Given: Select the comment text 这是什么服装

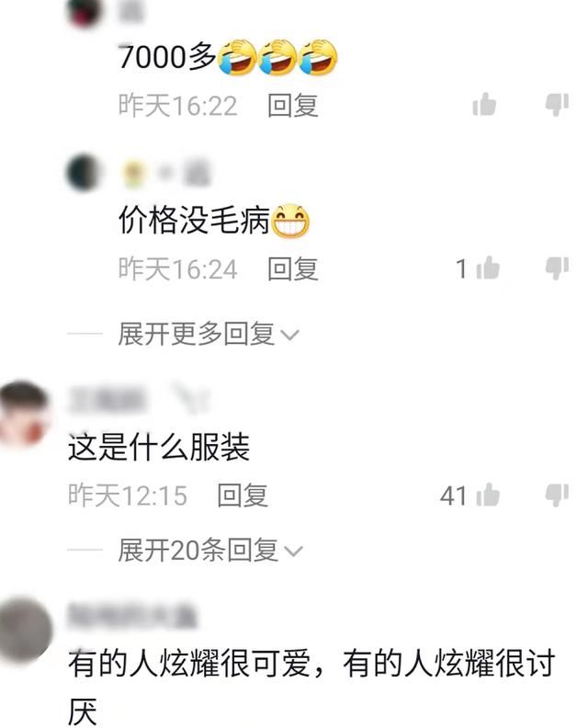Looking at the screenshot, I should (159, 448).
